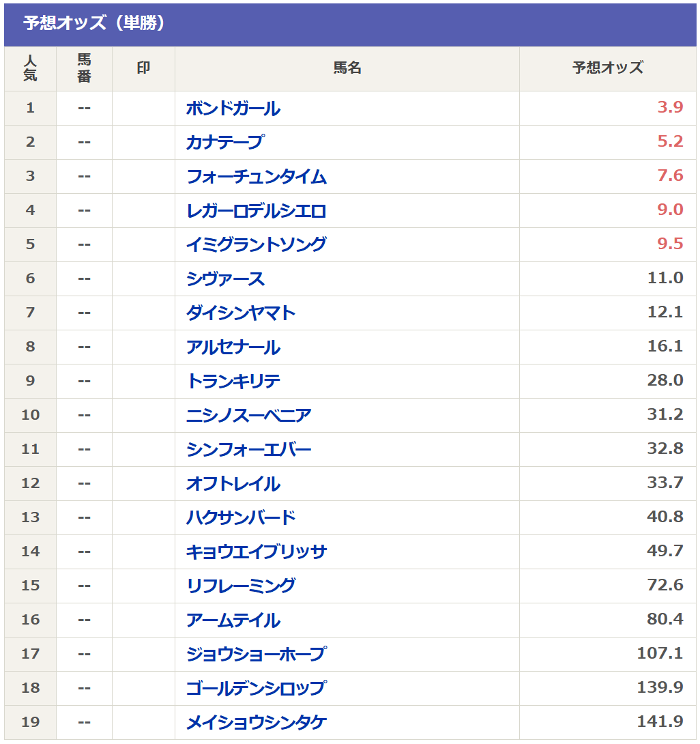Select the アームテイル link
Image resolution: width=700 pixels, height=744 pixels.
[x=233, y=620]
